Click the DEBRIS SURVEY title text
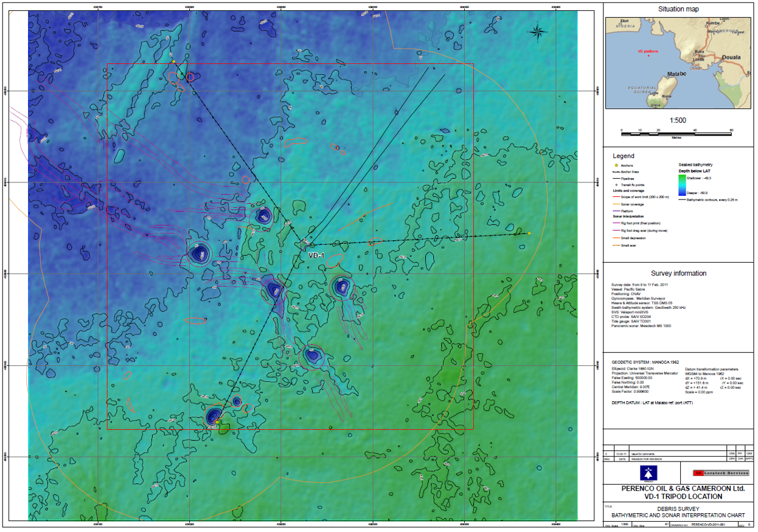The height and width of the screenshot is (532, 758). 678,508
